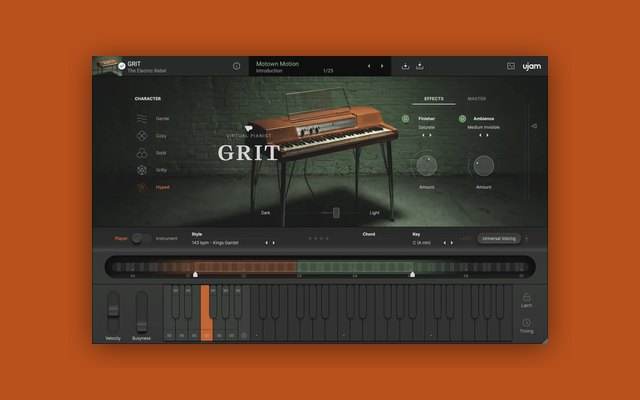Open the Style selector 143 bpm - Kings Gambit
Screen dimensions: 640x400
point(215,243)
